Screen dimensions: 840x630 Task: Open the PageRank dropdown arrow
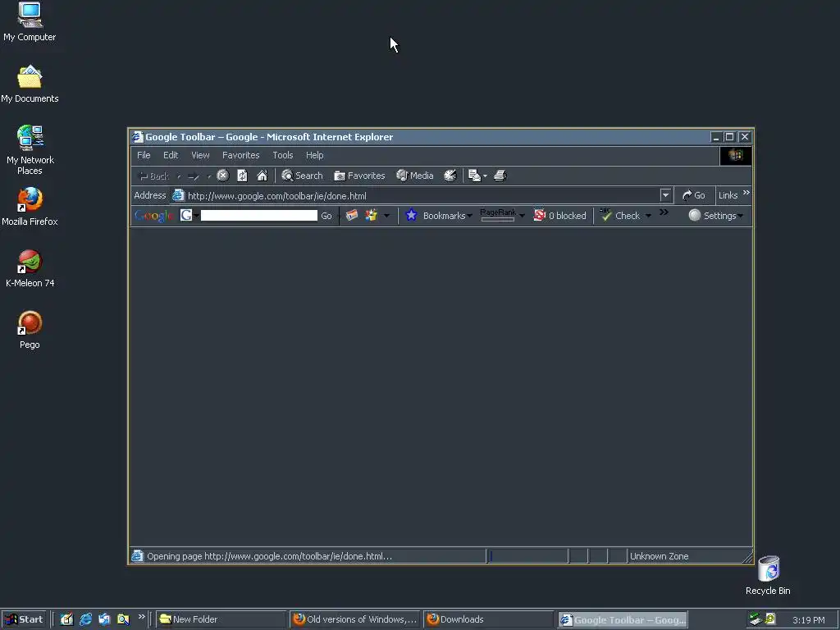[x=522, y=216]
